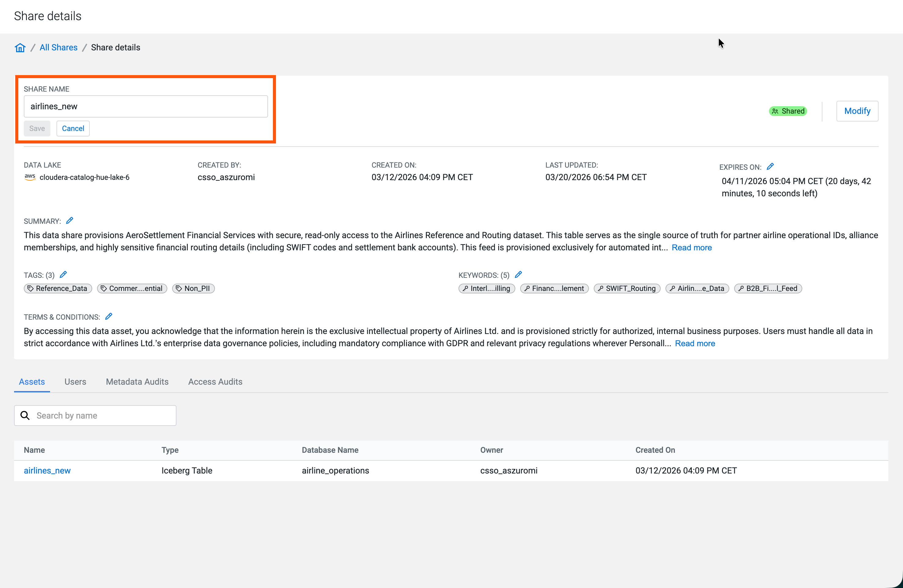This screenshot has height=588, width=903.
Task: Click the Summary edit pencil icon
Action: tap(69, 220)
